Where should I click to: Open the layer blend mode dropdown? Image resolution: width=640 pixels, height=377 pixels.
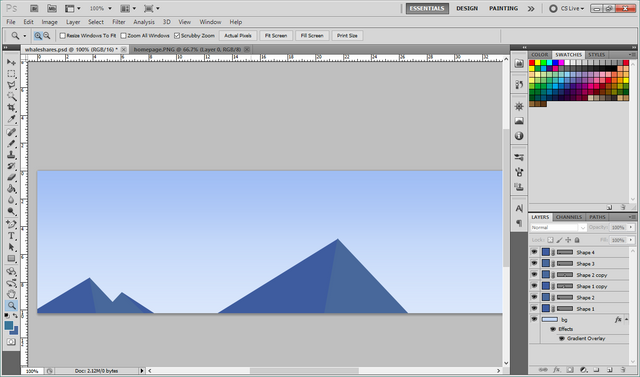[x=558, y=227]
